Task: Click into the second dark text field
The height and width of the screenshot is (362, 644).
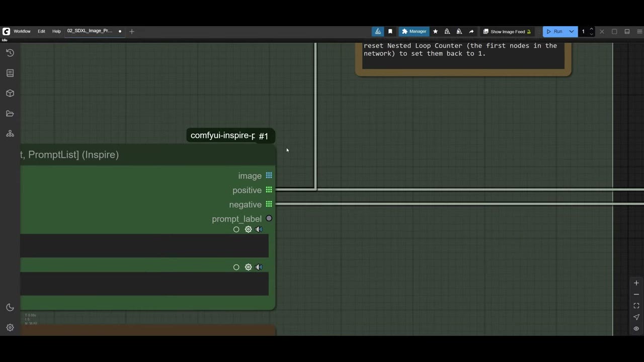Action: [144, 284]
